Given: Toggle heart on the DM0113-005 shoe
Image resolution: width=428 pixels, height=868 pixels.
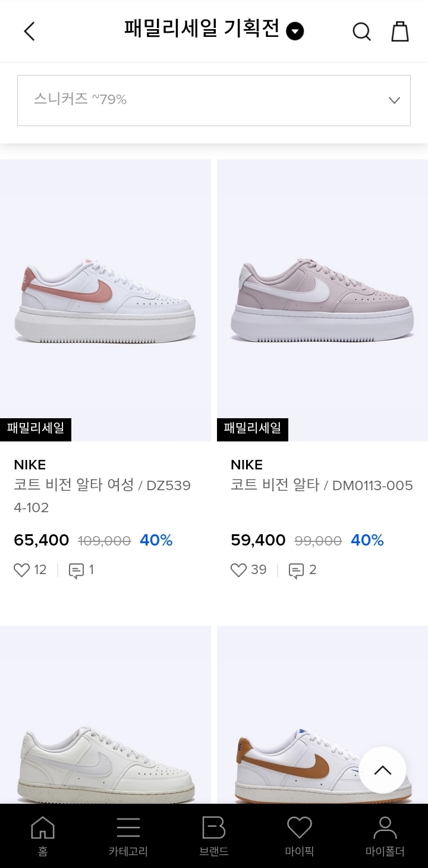Looking at the screenshot, I should [238, 571].
